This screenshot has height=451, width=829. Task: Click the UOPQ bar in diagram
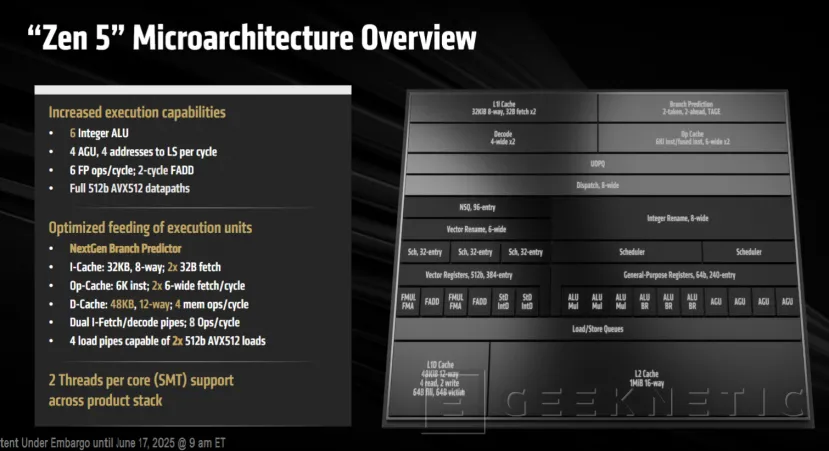(x=600, y=163)
